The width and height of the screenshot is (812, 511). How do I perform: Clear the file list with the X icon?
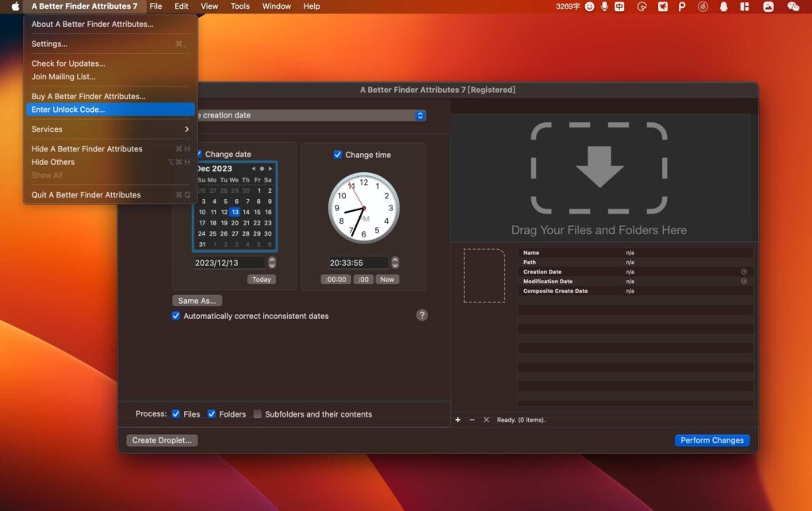tap(486, 419)
